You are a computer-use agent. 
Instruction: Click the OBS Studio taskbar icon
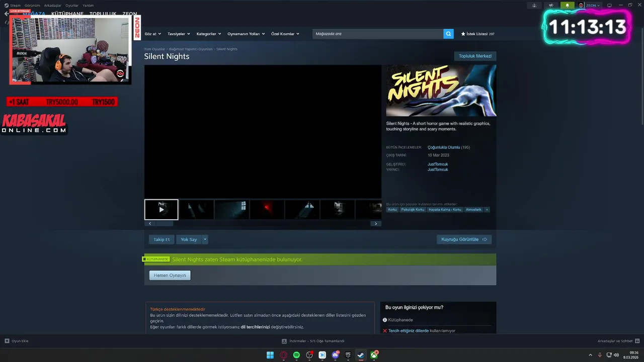tap(309, 355)
